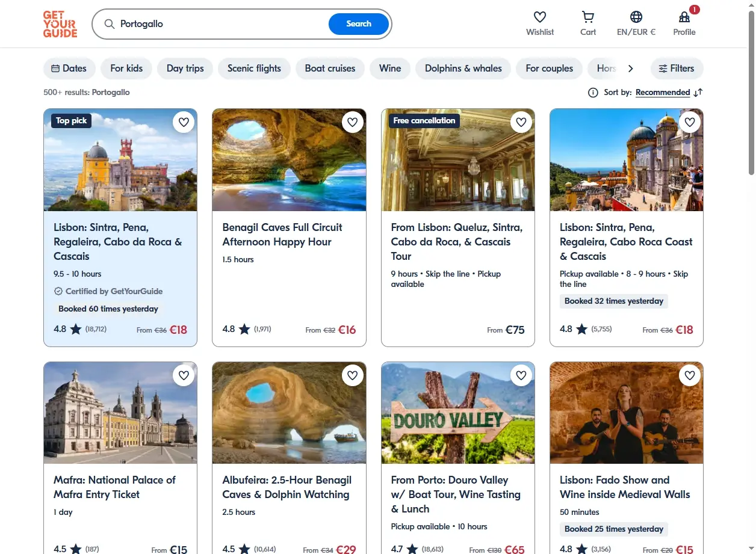Select the Day trips filter chip
Viewport: 756px width, 554px height.
(185, 69)
